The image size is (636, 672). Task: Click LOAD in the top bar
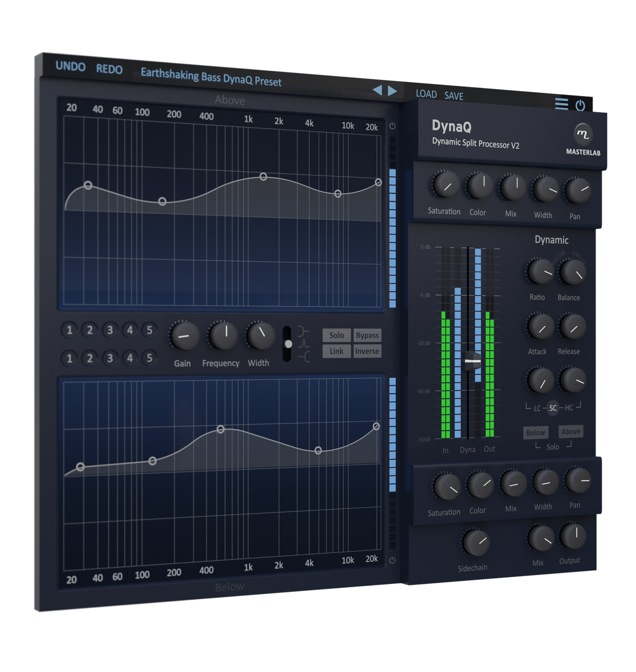coord(426,94)
